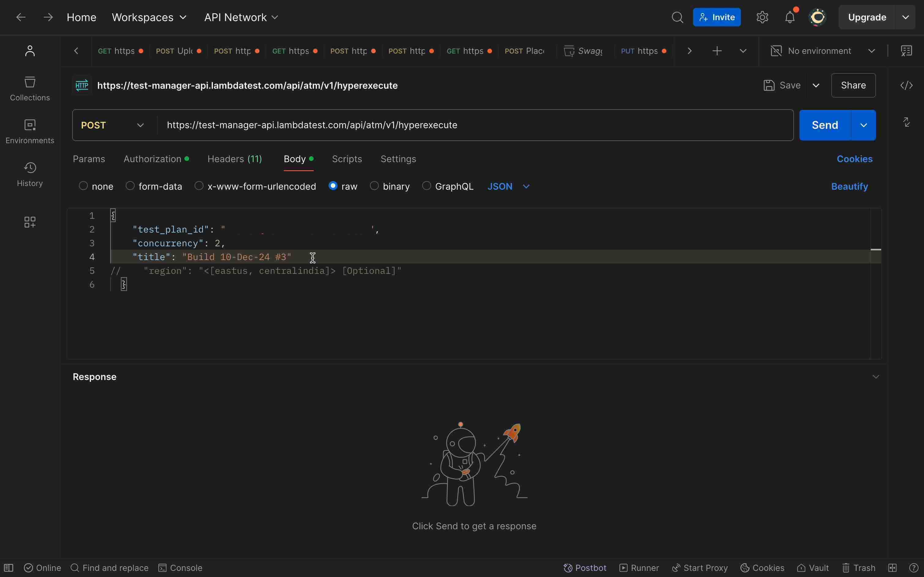Click the expand/collapse pane icon right of Send

[907, 122]
